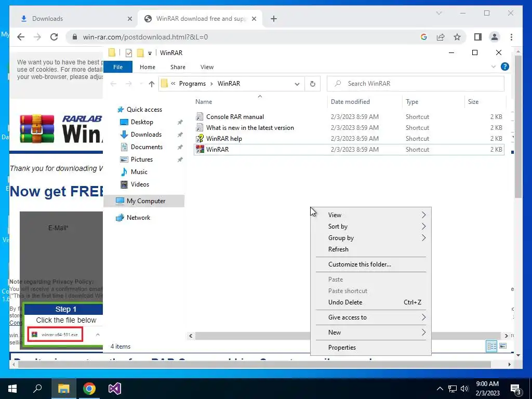Click the Properties quick access toolbar icon
Screen dimensions: 532x399
click(129, 53)
